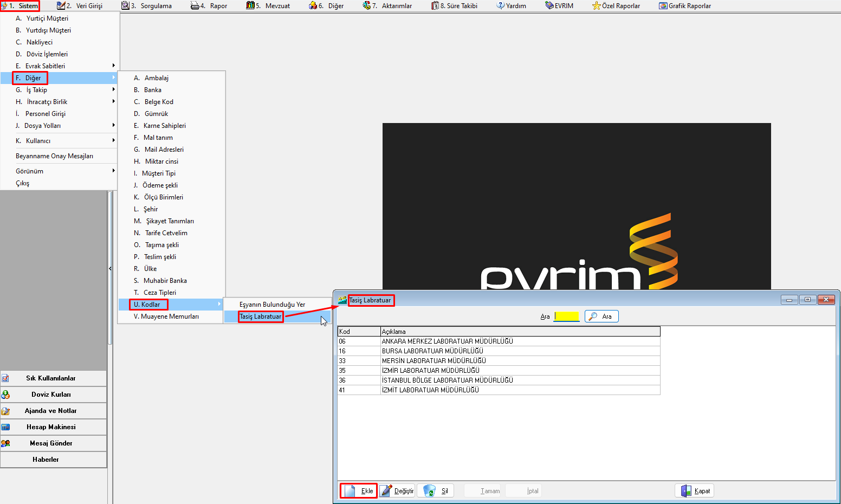Click the Yardım help icon
Viewport: 841px width, 504px height.
pos(501,6)
